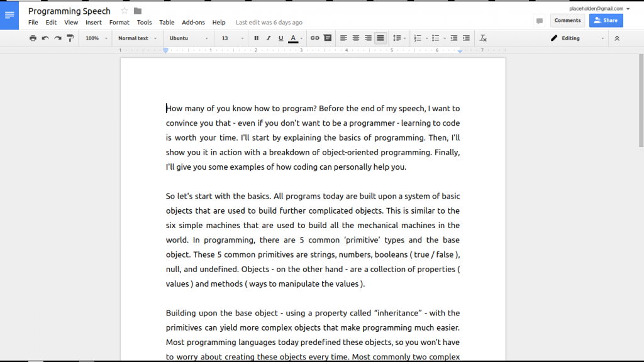Toggle italic formatting
The image size is (644, 362).
click(269, 38)
